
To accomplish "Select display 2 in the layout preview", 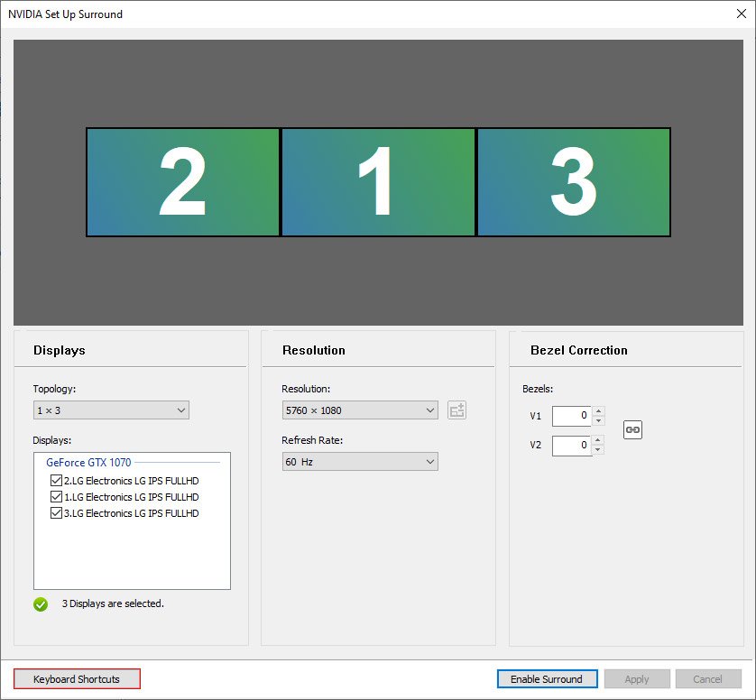I will click(183, 182).
